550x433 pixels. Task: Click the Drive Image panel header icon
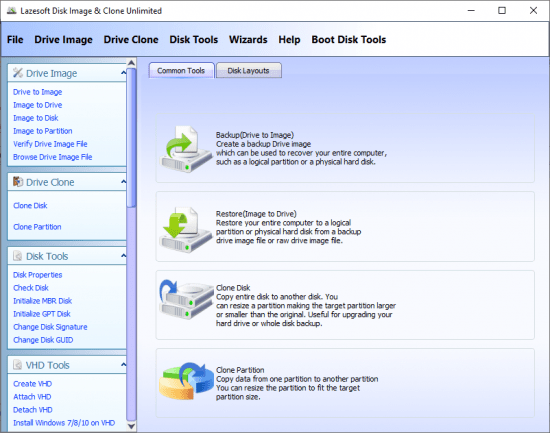(18, 73)
